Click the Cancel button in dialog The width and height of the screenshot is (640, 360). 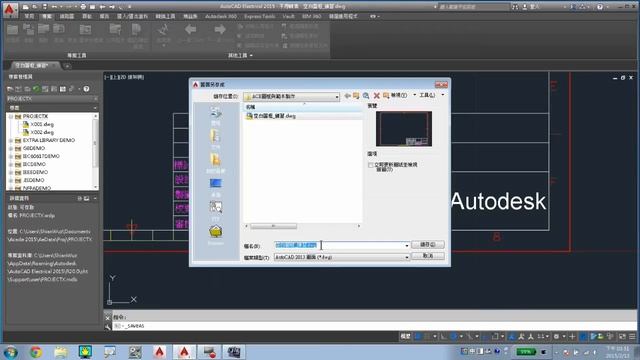428,256
